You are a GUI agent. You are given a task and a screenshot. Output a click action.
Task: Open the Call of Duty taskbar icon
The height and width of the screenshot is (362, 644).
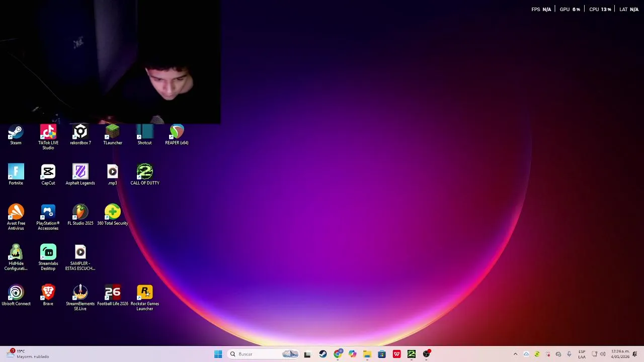[x=412, y=354]
